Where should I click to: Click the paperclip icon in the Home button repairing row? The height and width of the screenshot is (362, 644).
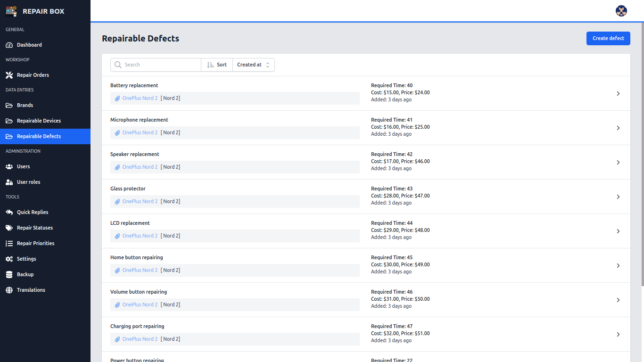pos(118,270)
